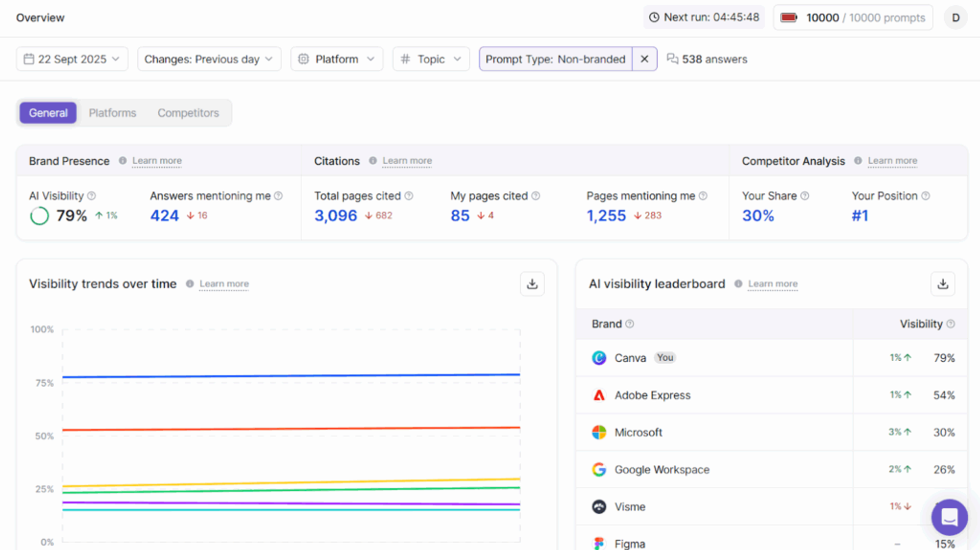This screenshot has width=980, height=550.
Task: Click the Next run: 04:45:48 indicator
Action: [x=704, y=17]
